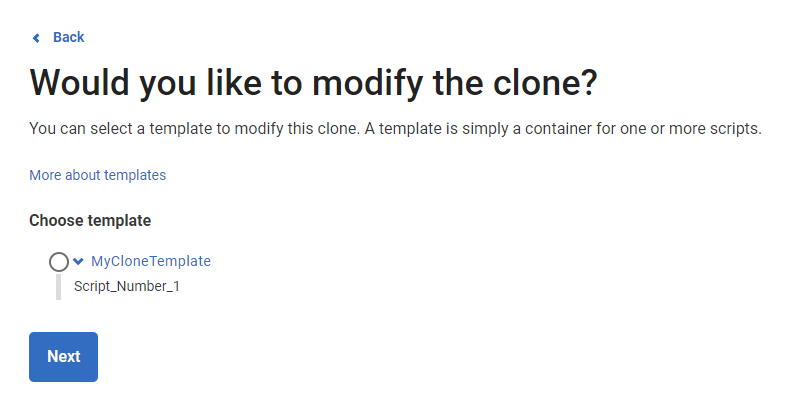Click the template description paragraph text
790x407 pixels.
tap(396, 130)
